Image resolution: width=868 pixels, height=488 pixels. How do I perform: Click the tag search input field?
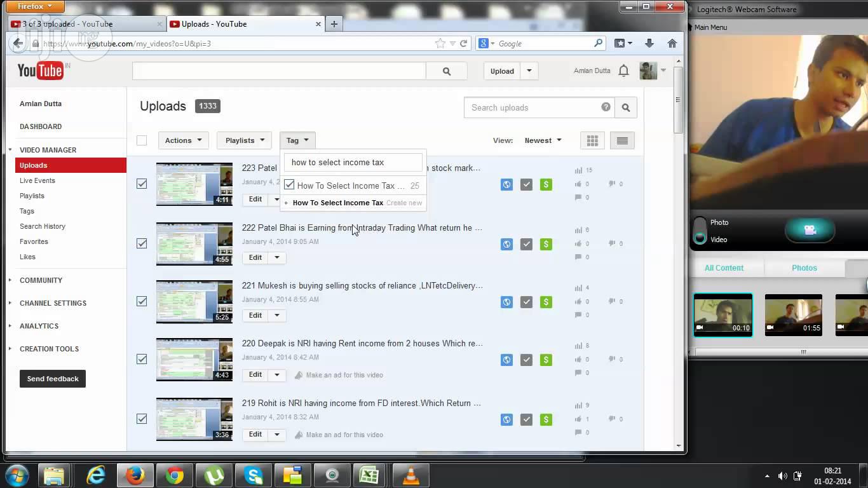coord(353,162)
